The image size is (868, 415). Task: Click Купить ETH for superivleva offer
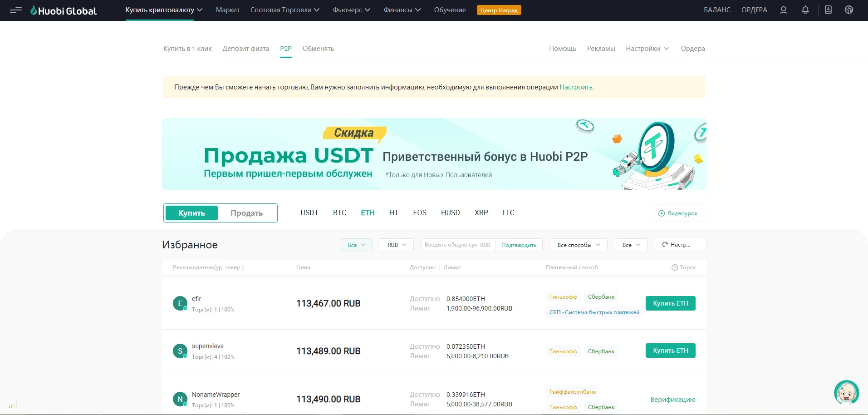pyautogui.click(x=671, y=351)
